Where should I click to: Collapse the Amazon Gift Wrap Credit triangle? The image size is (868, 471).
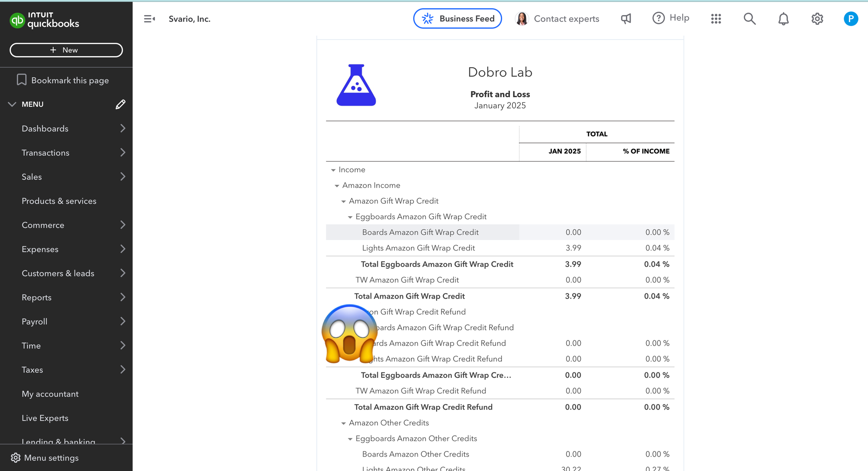click(x=343, y=201)
